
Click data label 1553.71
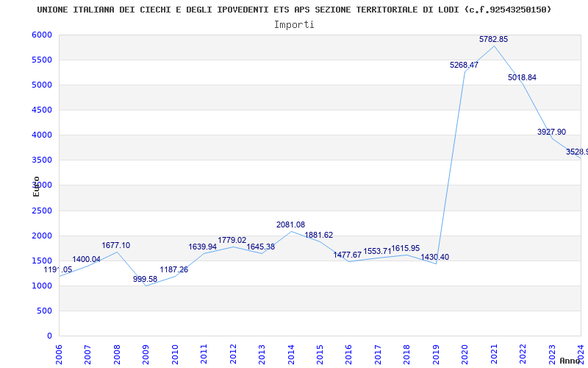point(377,252)
